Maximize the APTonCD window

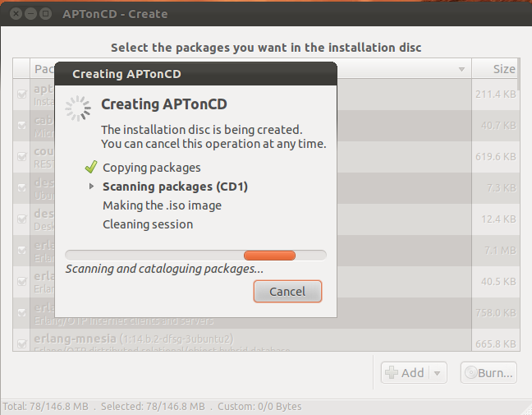point(45,14)
